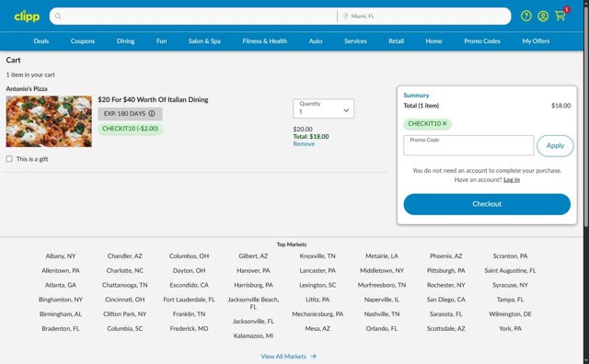589x364 pixels.
Task: Open the Retail menu
Action: (x=397, y=41)
